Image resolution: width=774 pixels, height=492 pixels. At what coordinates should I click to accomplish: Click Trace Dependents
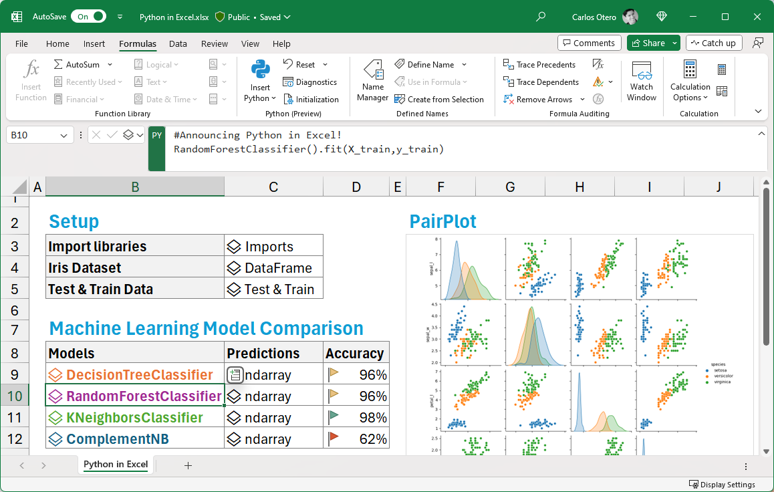(x=541, y=82)
